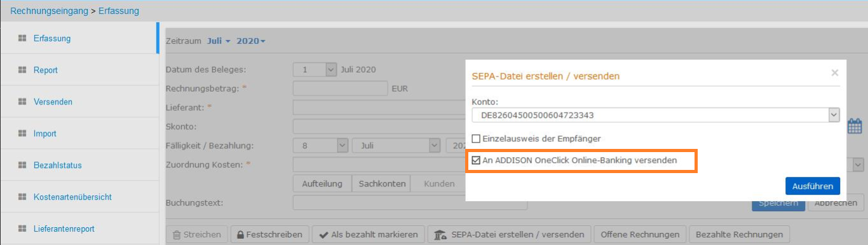Click the grid icon beside Versenden

pos(22,102)
